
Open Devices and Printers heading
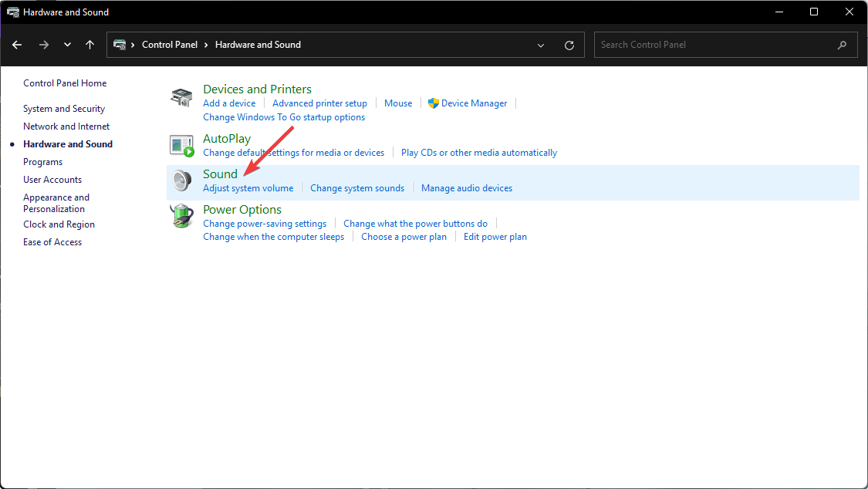tap(257, 89)
